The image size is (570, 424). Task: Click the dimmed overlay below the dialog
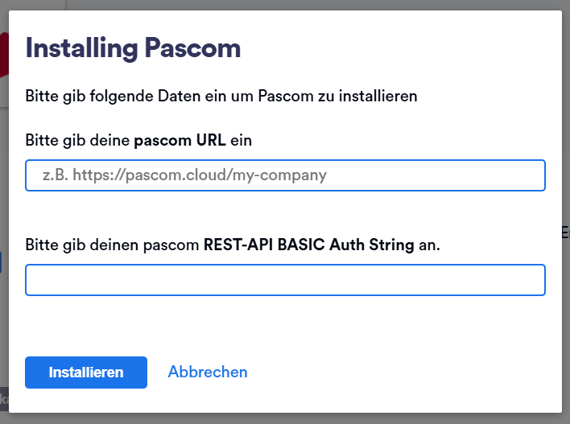click(285, 419)
